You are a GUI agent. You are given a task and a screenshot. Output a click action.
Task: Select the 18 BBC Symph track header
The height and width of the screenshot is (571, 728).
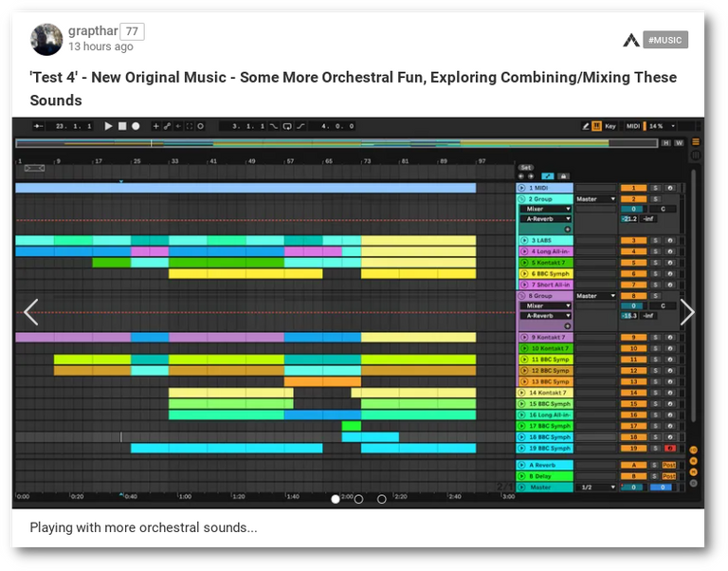[545, 437]
